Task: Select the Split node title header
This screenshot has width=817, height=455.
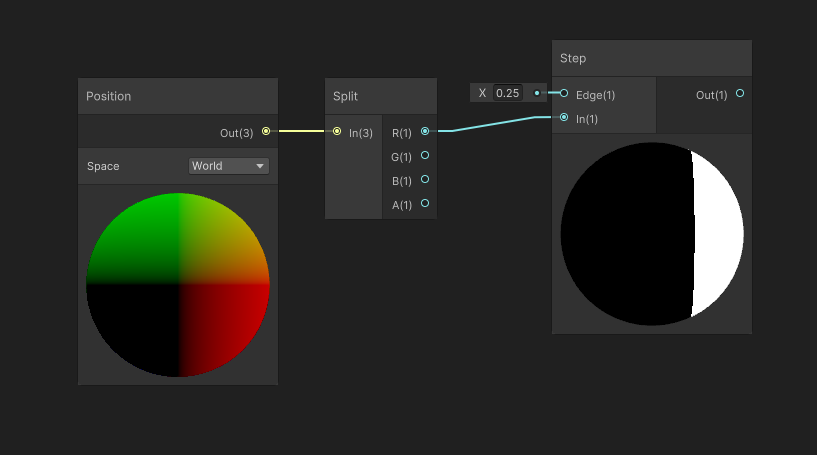Action: point(381,96)
